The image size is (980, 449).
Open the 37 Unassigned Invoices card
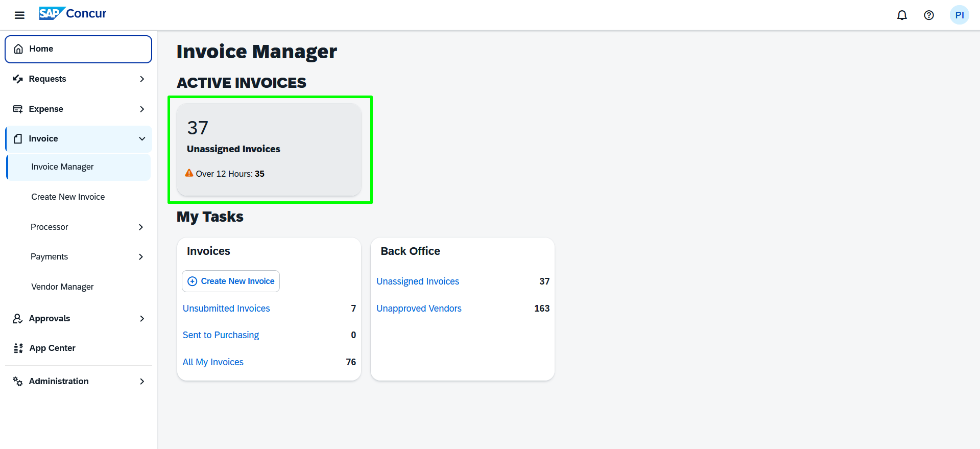[269, 149]
